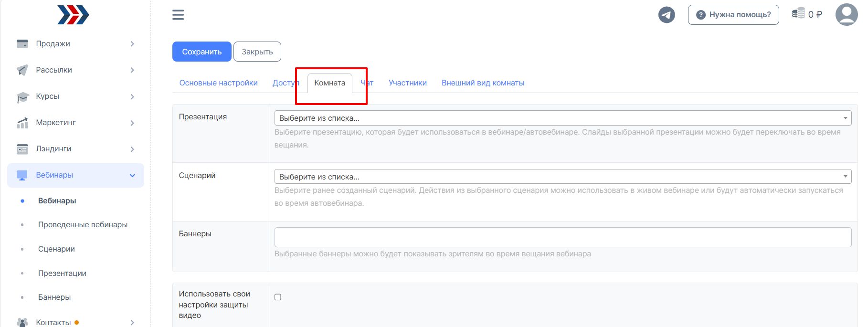This screenshot has width=868, height=327.
Task: Enable custom video protection settings checkbox
Action: (278, 297)
